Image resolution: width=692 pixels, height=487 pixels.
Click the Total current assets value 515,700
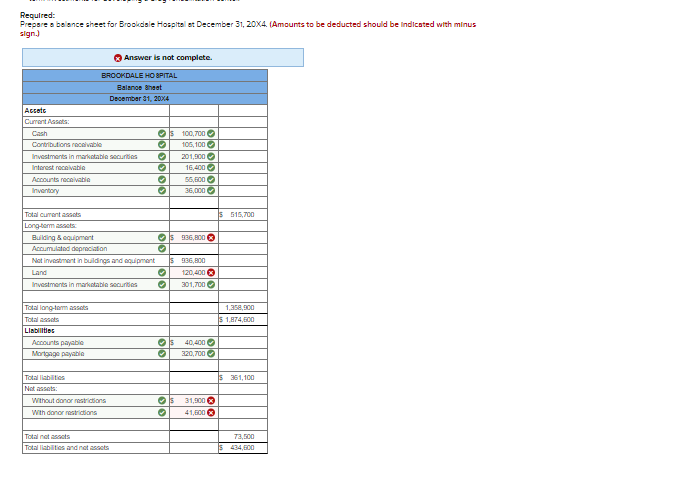pos(242,215)
